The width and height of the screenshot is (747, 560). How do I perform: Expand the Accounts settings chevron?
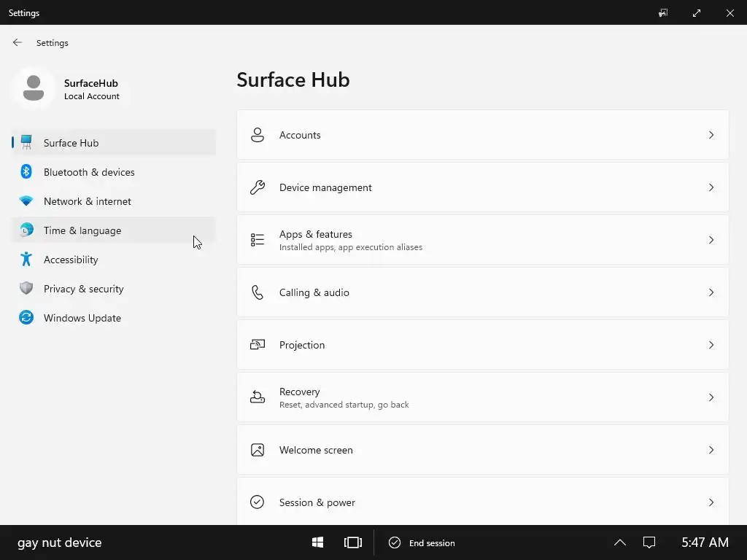[x=711, y=135]
